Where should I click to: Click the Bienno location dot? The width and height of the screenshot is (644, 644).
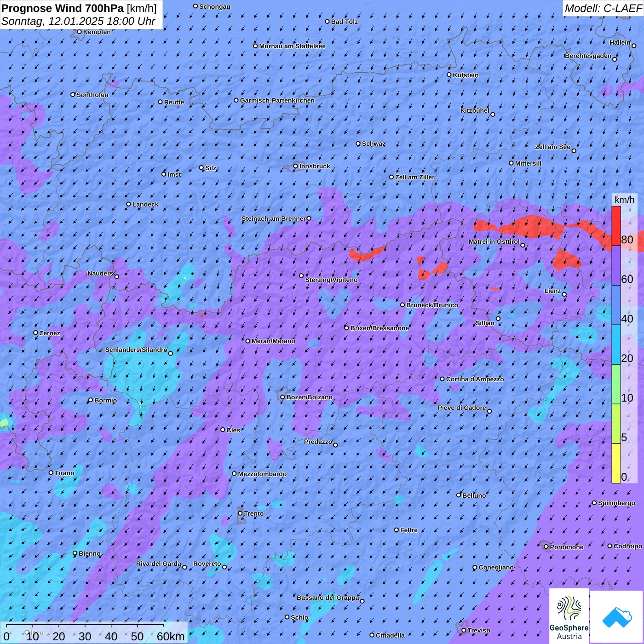(x=75, y=553)
